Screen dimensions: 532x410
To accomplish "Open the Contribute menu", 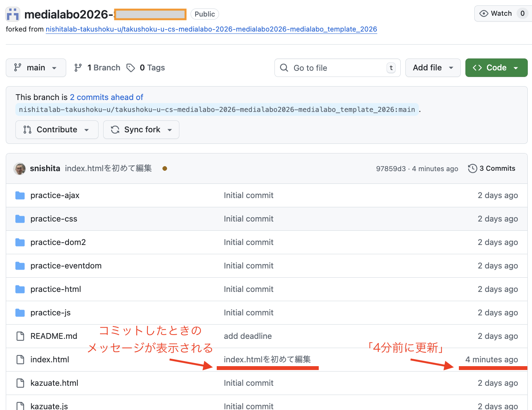I will click(x=56, y=130).
